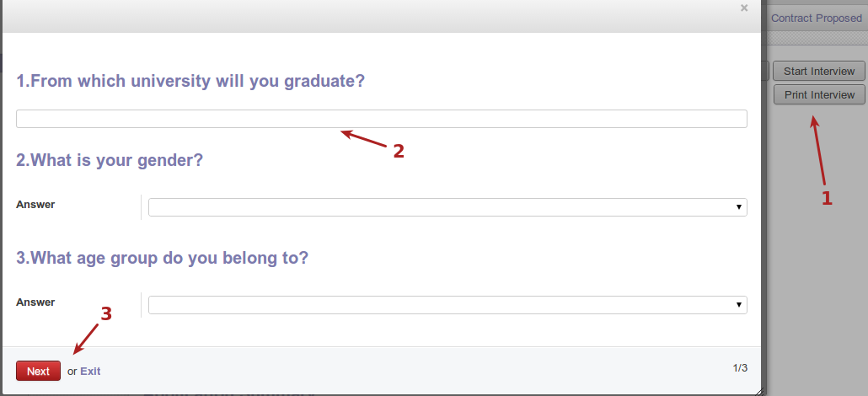Click the red annotation number 2
Image resolution: width=868 pixels, height=396 pixels.
pyautogui.click(x=399, y=152)
